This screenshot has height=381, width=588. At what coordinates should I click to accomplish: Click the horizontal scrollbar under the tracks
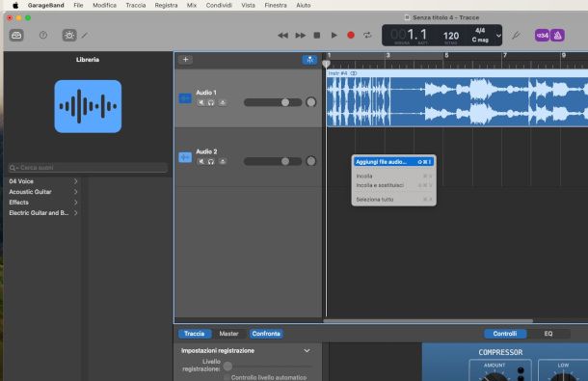pyautogui.click(x=428, y=321)
